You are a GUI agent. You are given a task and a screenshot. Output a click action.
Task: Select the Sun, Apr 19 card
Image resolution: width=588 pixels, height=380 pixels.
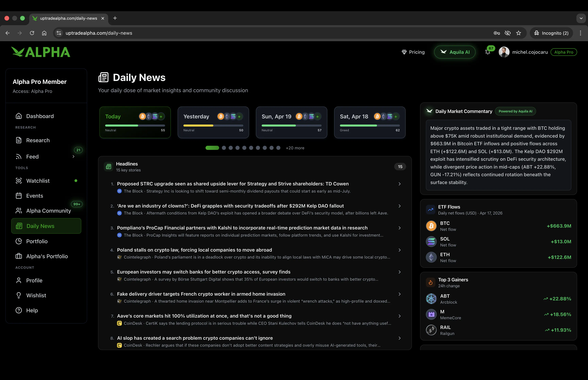pos(291,122)
